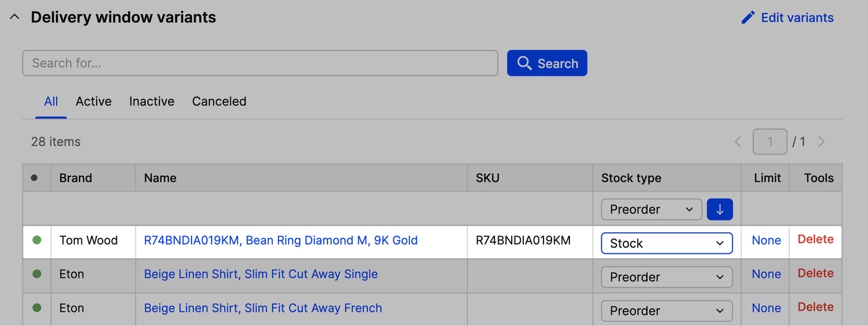The height and width of the screenshot is (326, 868).
Task: Delete the Tom Wood variant row
Action: [816, 239]
